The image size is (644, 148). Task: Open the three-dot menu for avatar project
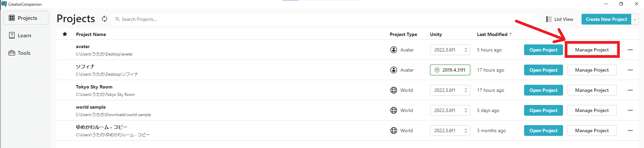(x=630, y=50)
